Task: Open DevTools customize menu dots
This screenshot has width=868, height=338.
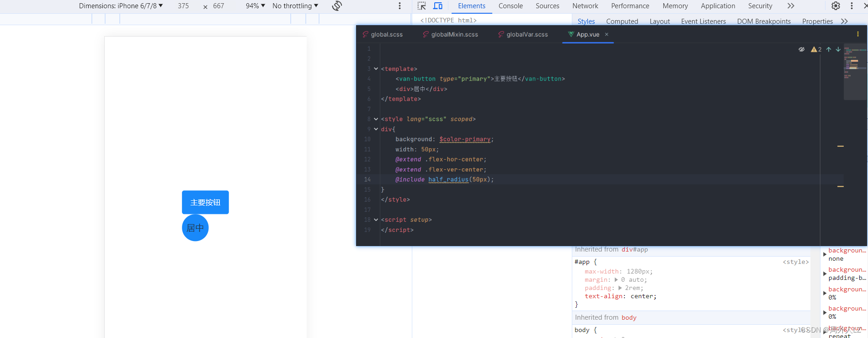Action: [x=852, y=6]
